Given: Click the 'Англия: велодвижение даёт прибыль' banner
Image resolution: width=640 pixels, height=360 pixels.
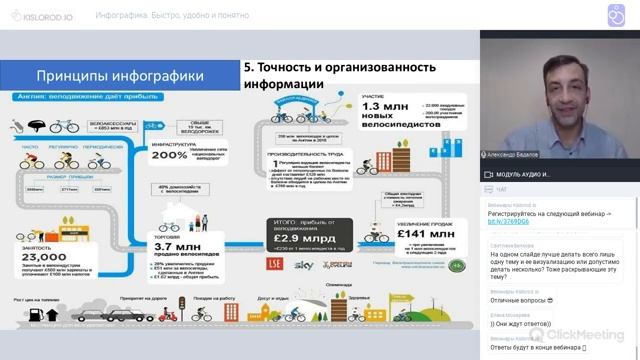Looking at the screenshot, I should pyautogui.click(x=88, y=97).
